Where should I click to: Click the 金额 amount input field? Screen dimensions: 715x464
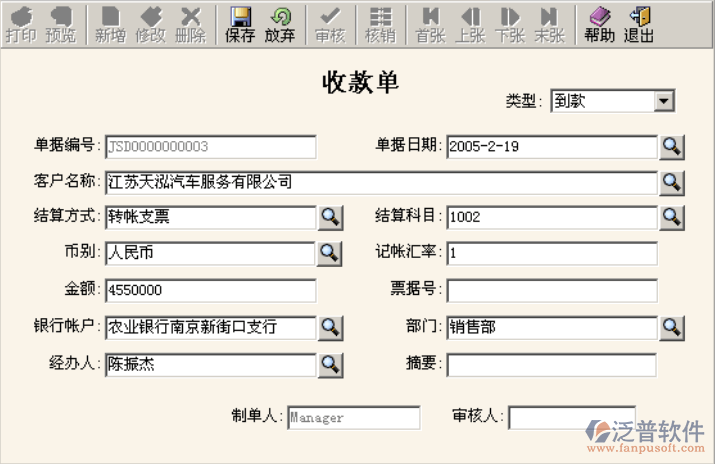click(211, 290)
